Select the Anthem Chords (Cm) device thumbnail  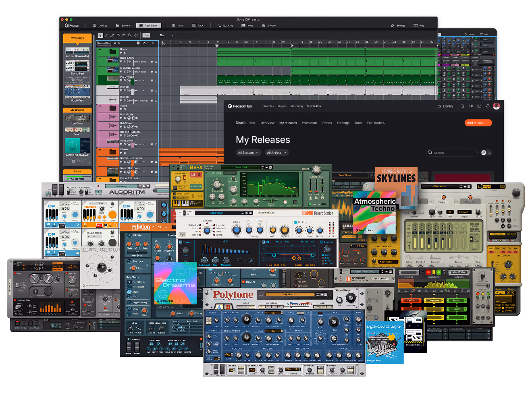pyautogui.click(x=77, y=51)
